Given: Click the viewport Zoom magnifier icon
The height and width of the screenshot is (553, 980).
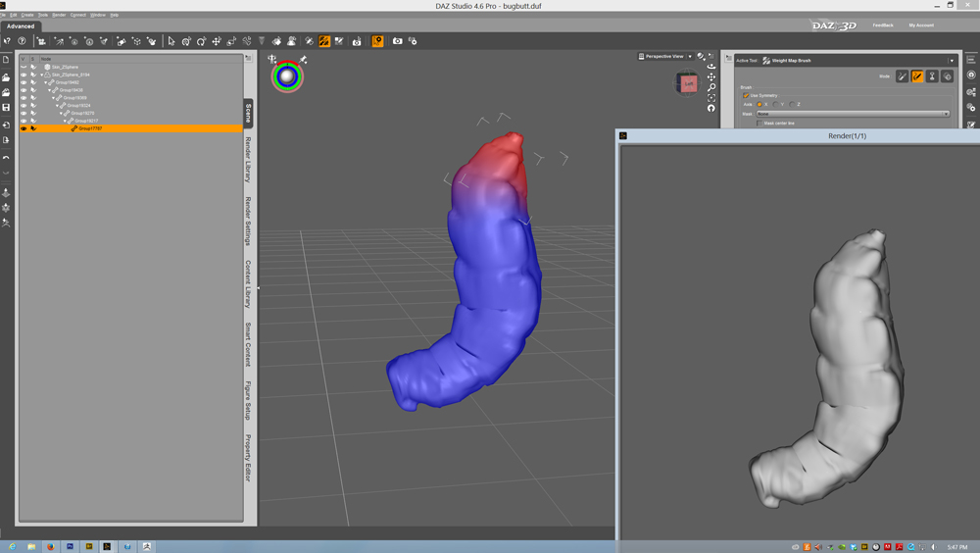Looking at the screenshot, I should tap(711, 87).
